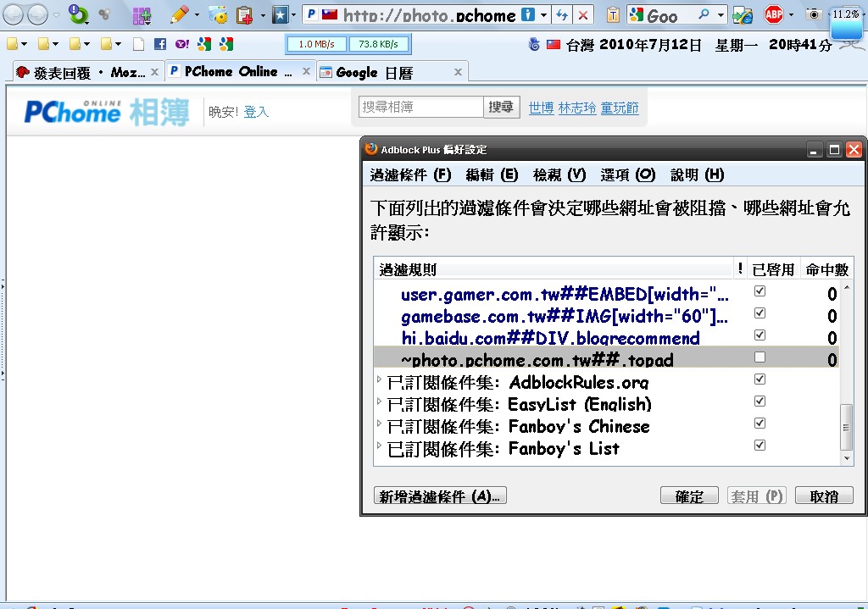
Task: Open the back/forward history dropdown arrow
Action: [x=55, y=15]
